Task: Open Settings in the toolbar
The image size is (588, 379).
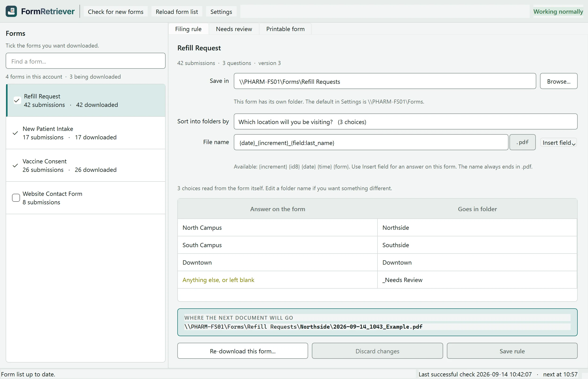Action: coord(221,12)
